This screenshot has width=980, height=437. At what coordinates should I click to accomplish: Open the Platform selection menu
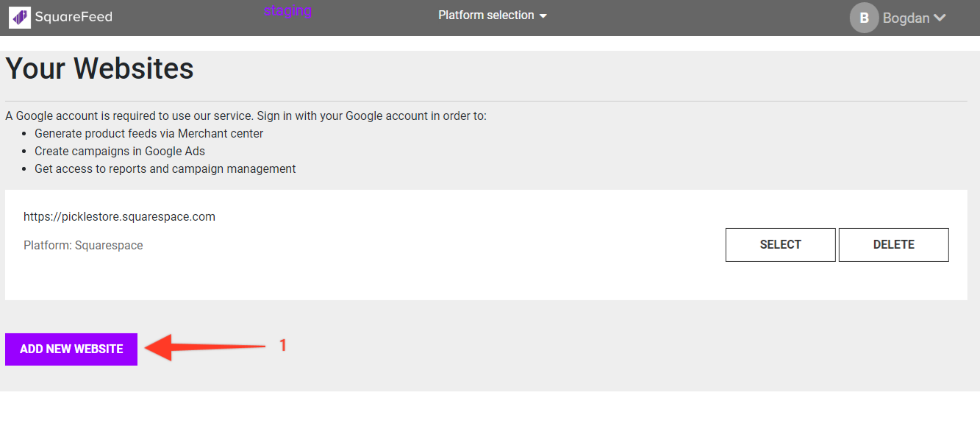tap(486, 15)
